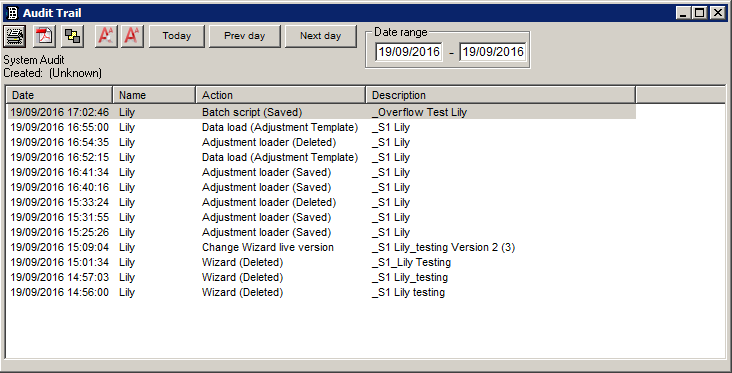Select the 16:52:15 Data load row

tap(321, 157)
